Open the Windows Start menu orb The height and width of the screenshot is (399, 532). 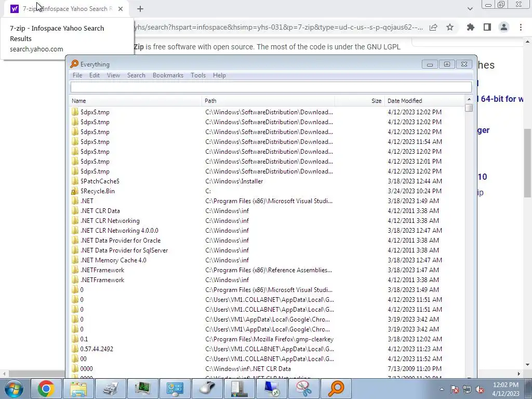coord(14,389)
